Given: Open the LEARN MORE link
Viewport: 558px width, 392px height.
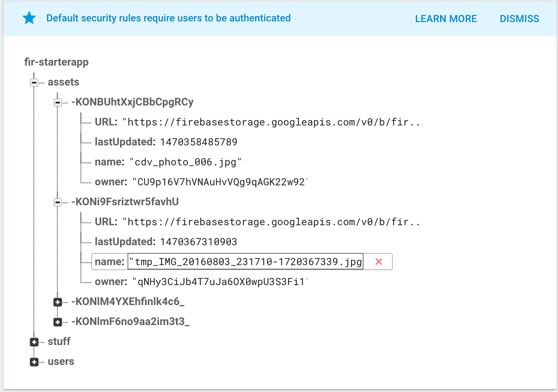Looking at the screenshot, I should [446, 19].
